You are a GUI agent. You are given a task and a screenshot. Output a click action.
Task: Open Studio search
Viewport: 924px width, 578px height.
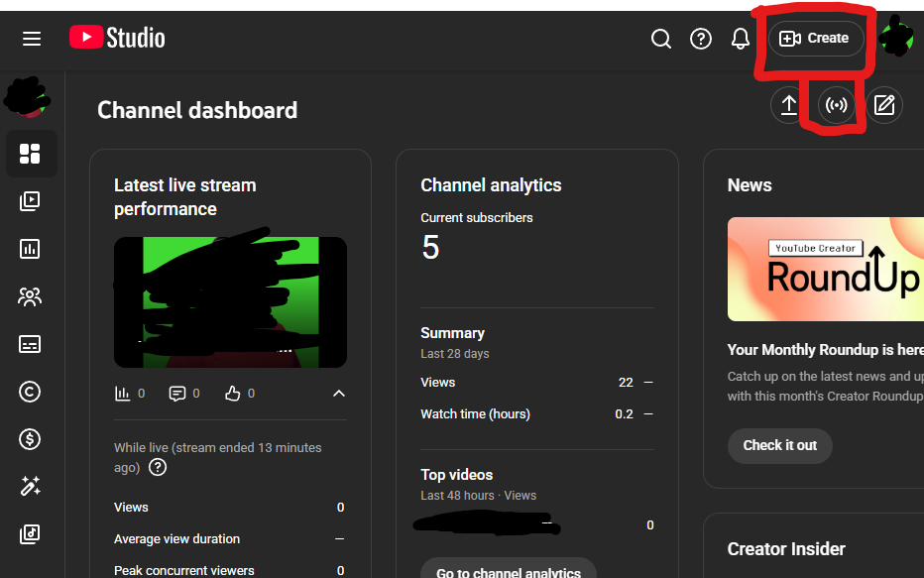(661, 39)
